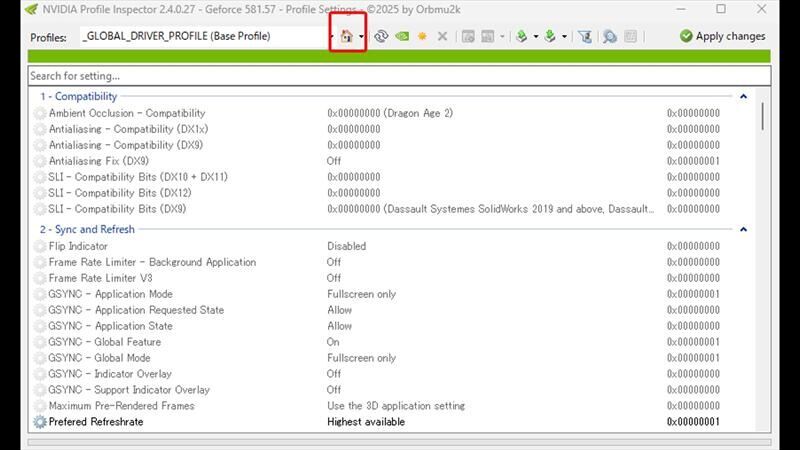Select the SLI - Compatibility Bits (DX9) setting
The height and width of the screenshot is (450, 800).
pos(117,209)
